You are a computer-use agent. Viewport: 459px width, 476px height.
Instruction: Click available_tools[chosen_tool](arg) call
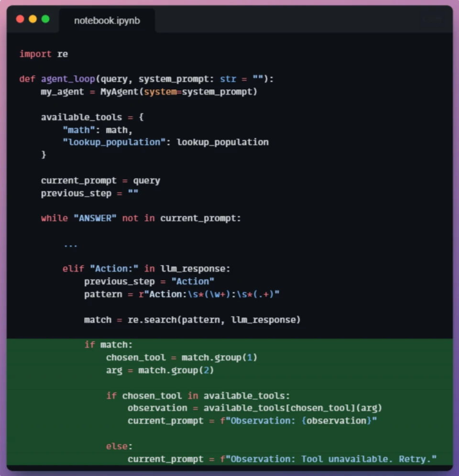click(293, 408)
